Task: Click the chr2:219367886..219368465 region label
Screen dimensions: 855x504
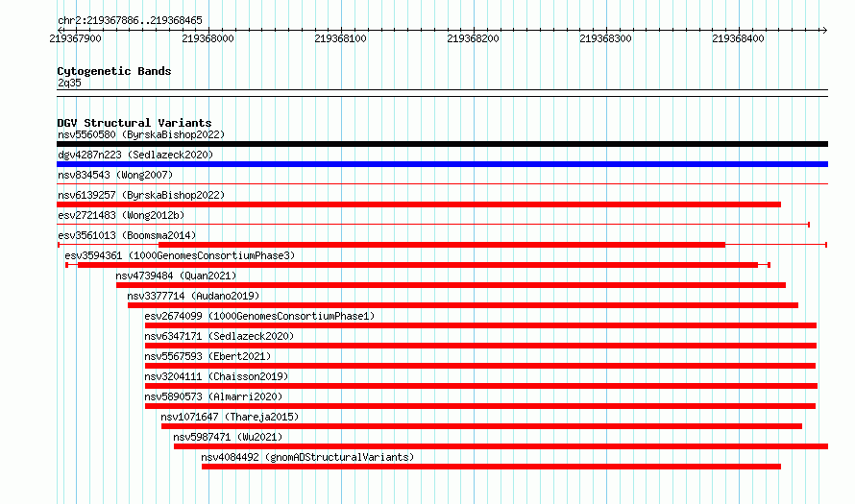Action: [x=130, y=21]
